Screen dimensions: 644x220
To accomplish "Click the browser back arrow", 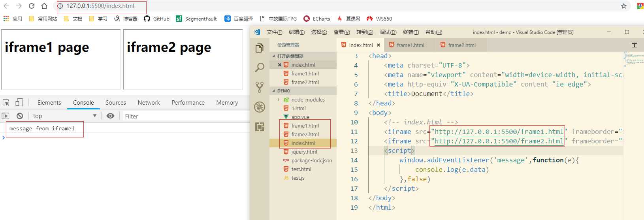I will [6, 6].
